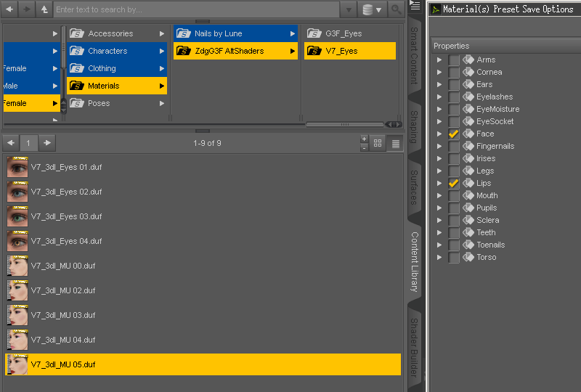Go up one folder level with the up arrow
This screenshot has height=392, width=581.
[44, 9]
